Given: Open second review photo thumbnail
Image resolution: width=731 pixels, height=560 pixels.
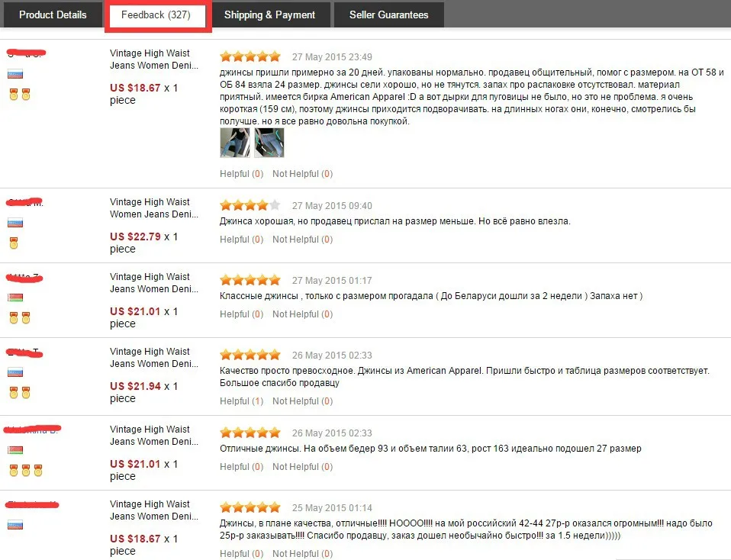Looking at the screenshot, I should tap(269, 143).
